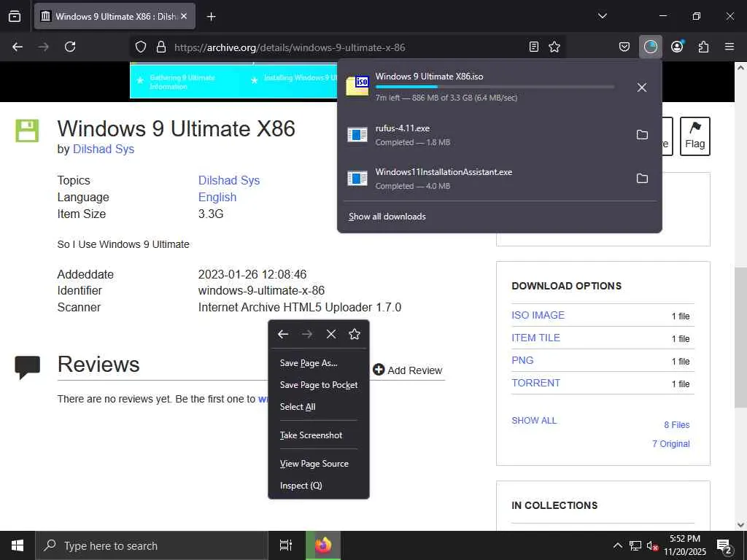This screenshot has width=747, height=560.
Task: Choose Select All in context menu
Action: 319,407
